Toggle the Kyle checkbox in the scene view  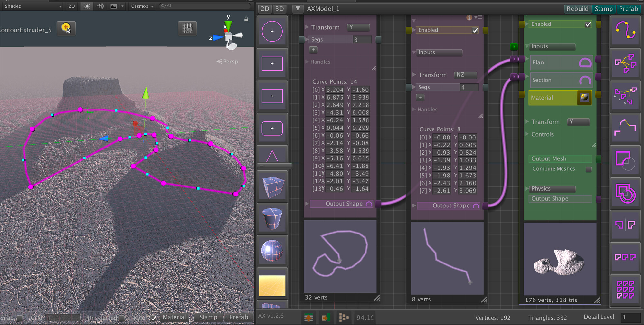(x=154, y=318)
